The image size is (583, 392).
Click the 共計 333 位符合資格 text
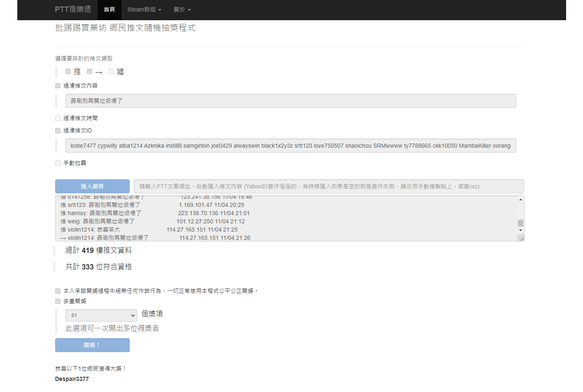point(99,267)
